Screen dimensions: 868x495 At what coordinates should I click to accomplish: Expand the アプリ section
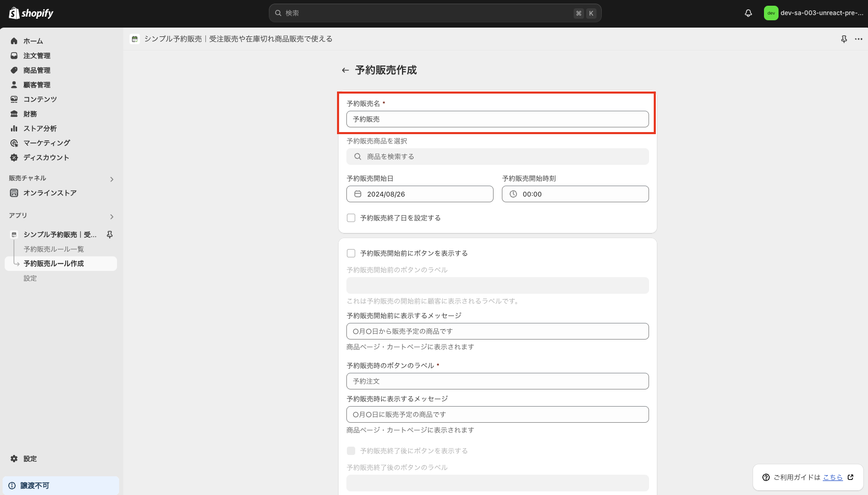pos(111,216)
